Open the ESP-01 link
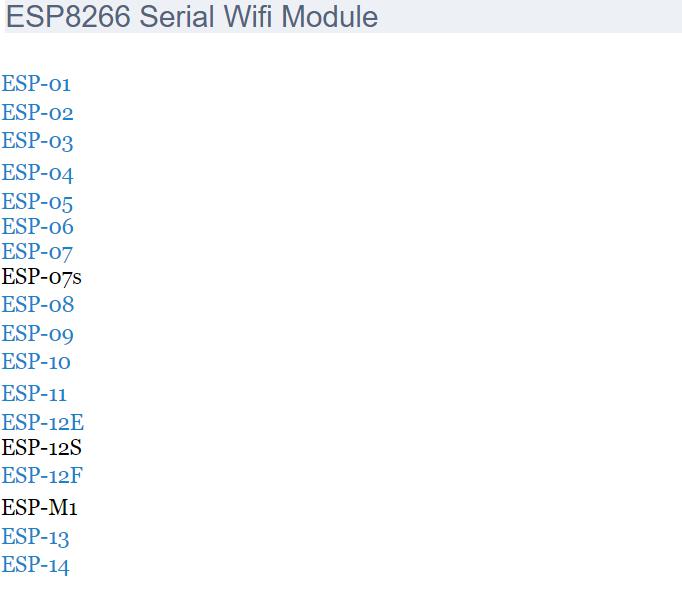The height and width of the screenshot is (599, 682). 36,84
